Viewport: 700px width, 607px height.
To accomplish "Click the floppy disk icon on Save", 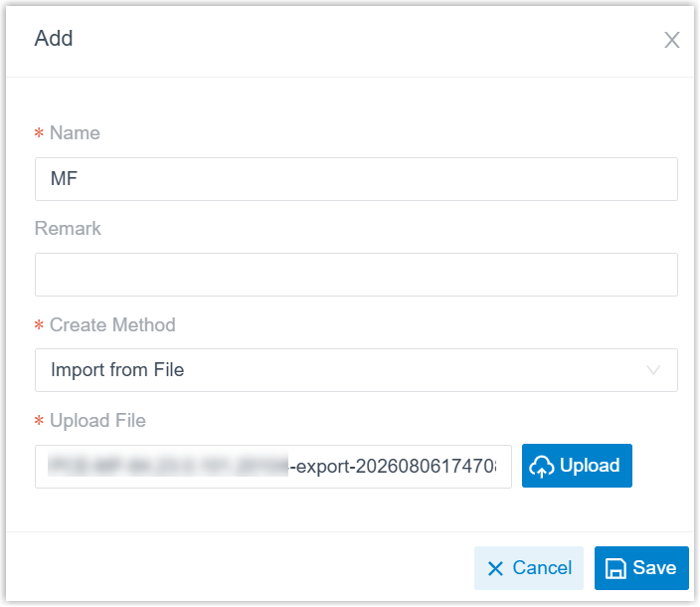I will (615, 568).
